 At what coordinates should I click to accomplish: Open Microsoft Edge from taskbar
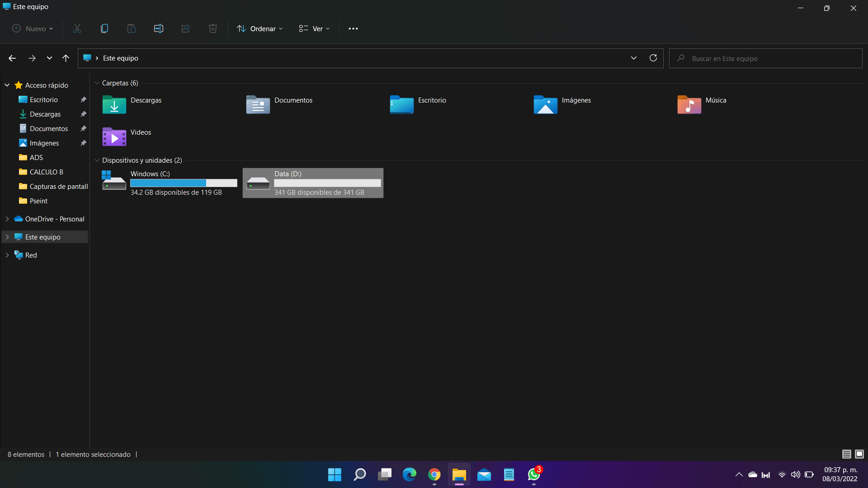[x=409, y=474]
